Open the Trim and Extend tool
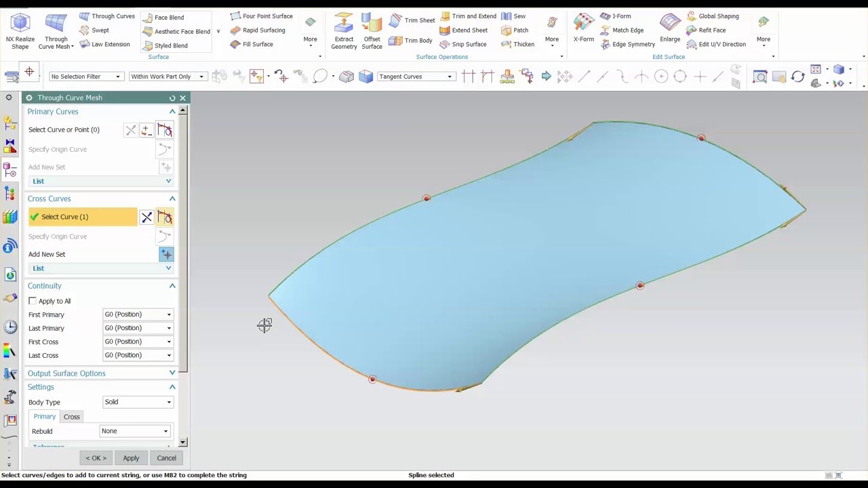This screenshot has width=868, height=488. tap(468, 16)
